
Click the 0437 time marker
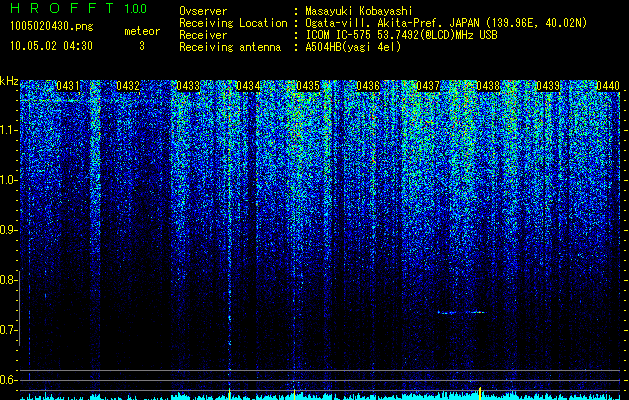coord(428,86)
